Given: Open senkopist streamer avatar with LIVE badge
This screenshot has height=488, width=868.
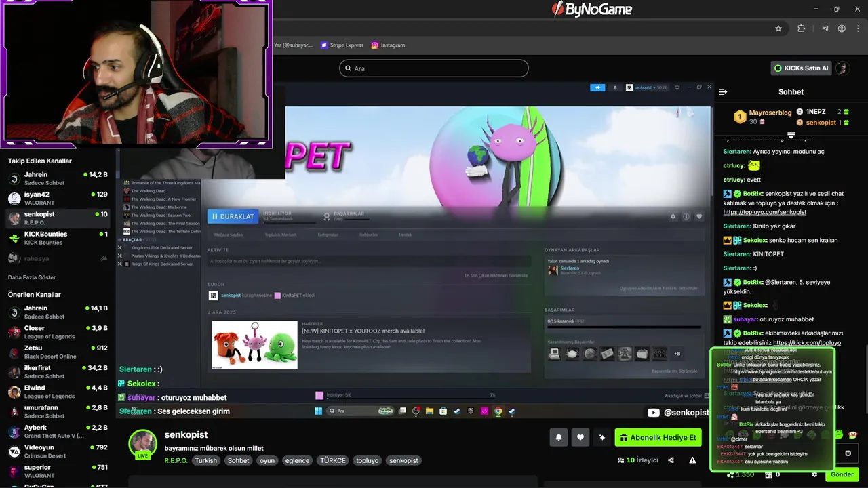Looking at the screenshot, I should [x=142, y=444].
